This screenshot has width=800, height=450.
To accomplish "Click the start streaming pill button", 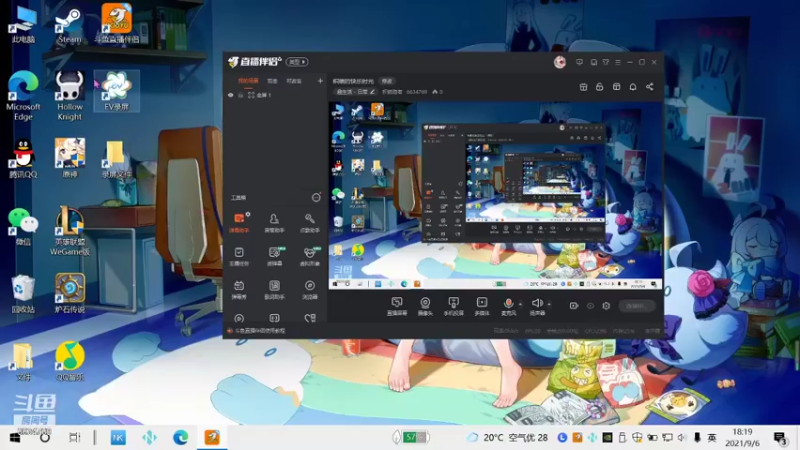I will coord(637,306).
